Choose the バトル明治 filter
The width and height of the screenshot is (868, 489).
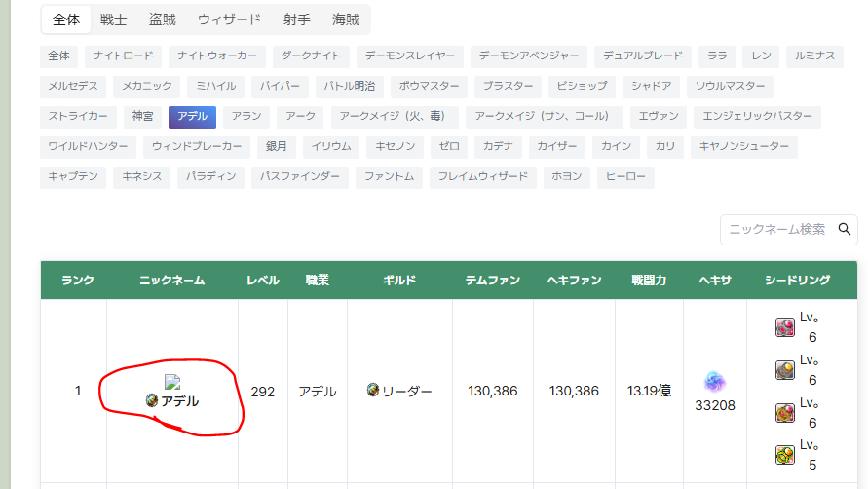pos(350,87)
